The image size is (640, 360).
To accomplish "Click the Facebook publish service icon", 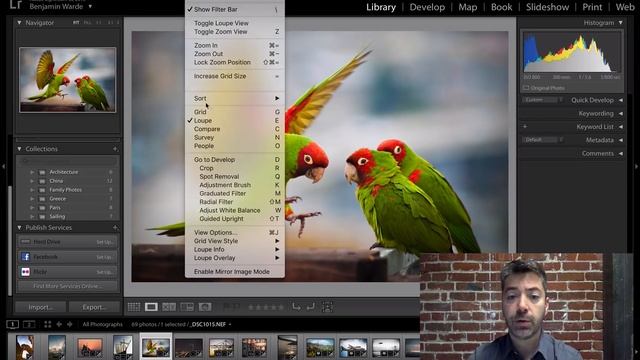I will pyautogui.click(x=25, y=257).
